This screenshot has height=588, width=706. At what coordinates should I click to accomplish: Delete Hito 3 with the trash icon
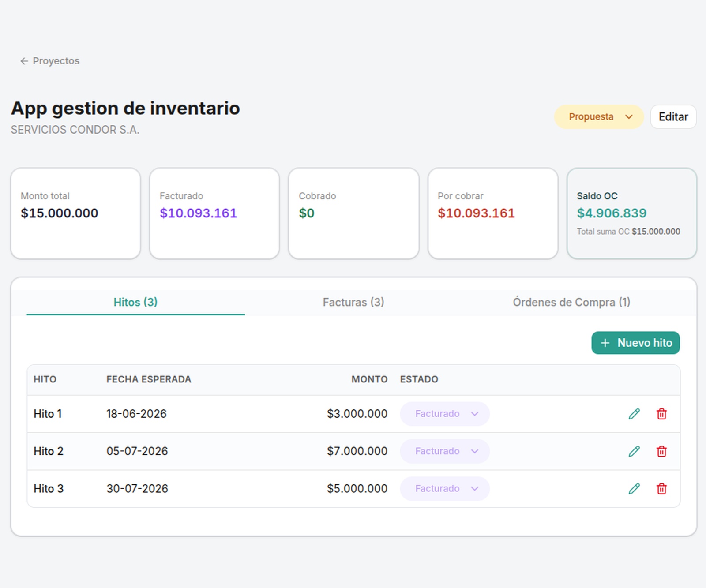click(661, 489)
